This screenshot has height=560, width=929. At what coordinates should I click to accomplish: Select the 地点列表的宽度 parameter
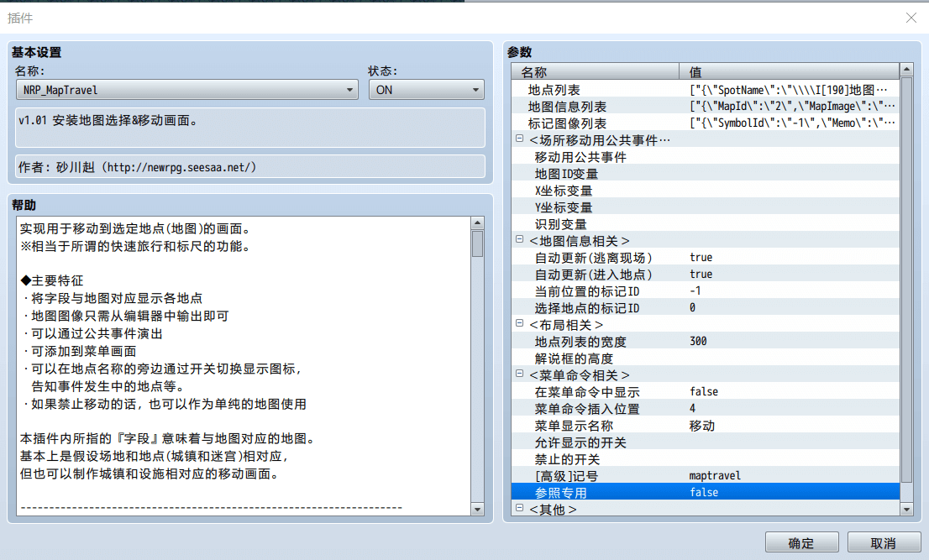[x=705, y=342]
